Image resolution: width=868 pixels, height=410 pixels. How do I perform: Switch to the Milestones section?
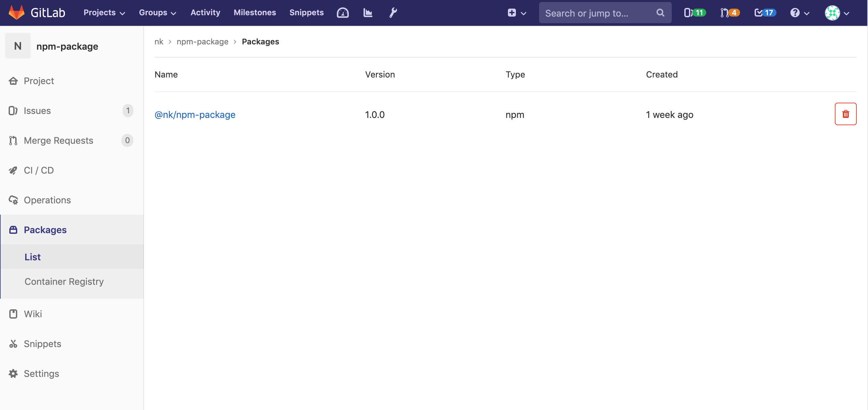click(x=255, y=13)
